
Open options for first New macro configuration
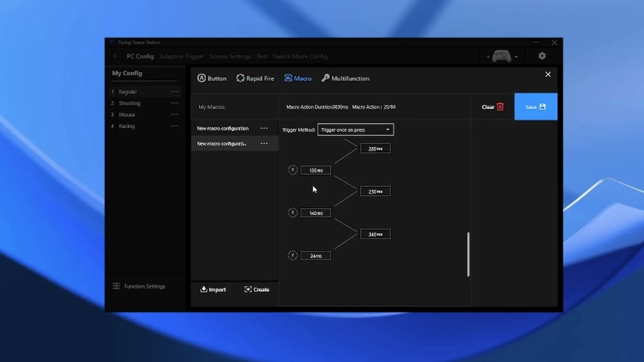[264, 128]
